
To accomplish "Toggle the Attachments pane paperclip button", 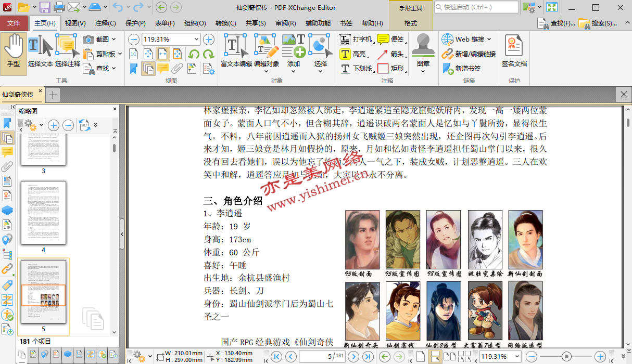I will [x=178, y=68].
